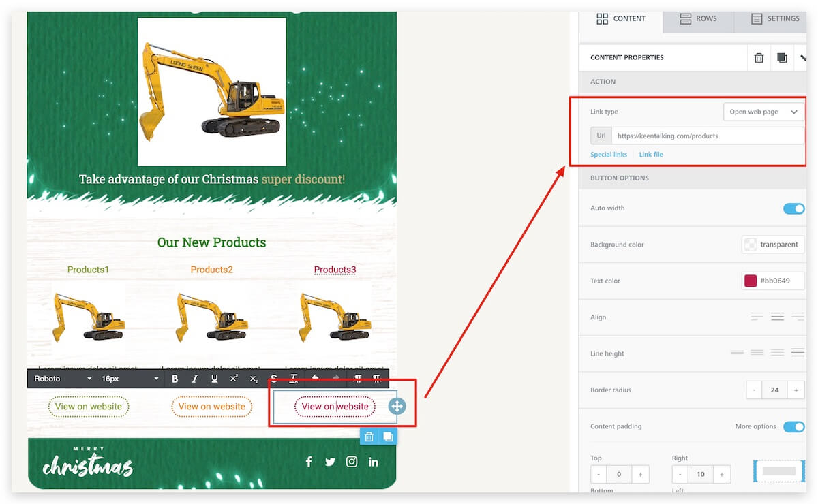
Task: Toggle bold in the text toolbar
Action: pos(175,379)
